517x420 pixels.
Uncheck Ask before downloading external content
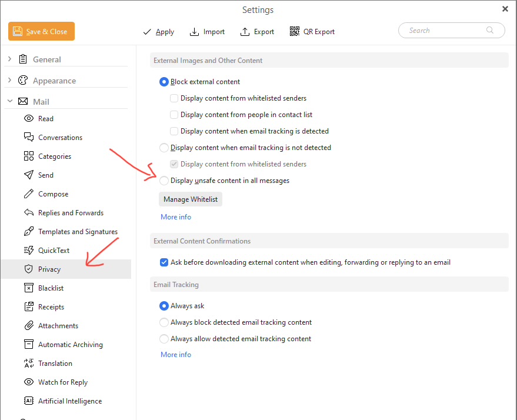click(x=164, y=262)
